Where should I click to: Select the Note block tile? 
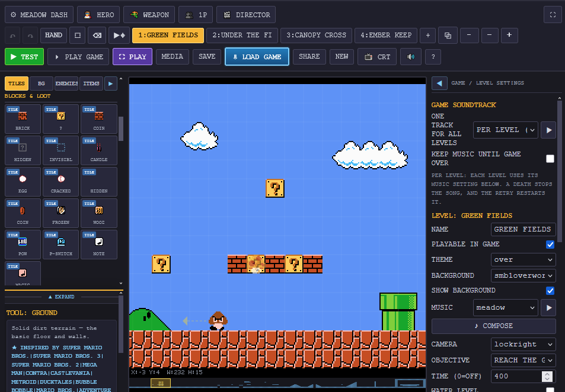point(99,244)
